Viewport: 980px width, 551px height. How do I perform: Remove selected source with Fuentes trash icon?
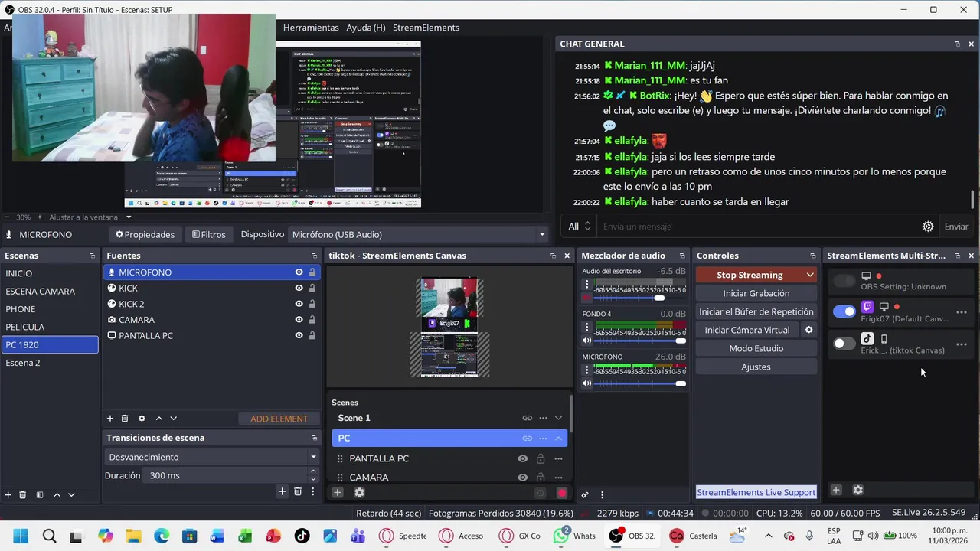pyautogui.click(x=125, y=419)
